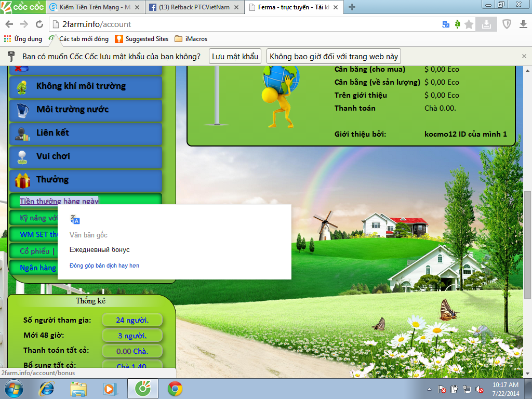The height and width of the screenshot is (399, 532).
Task: Launch Internet Explorer from taskbar
Action: coord(46,389)
